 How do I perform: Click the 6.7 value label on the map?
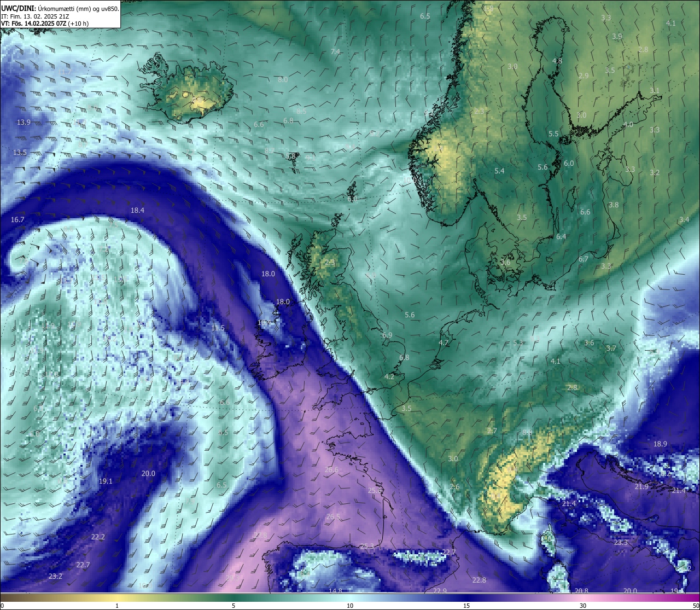(x=584, y=259)
